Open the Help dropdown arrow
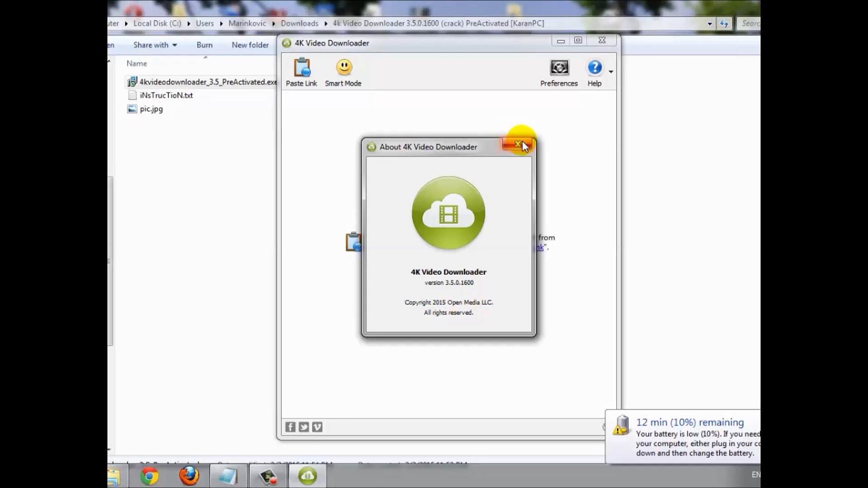Image resolution: width=868 pixels, height=488 pixels. coord(611,71)
